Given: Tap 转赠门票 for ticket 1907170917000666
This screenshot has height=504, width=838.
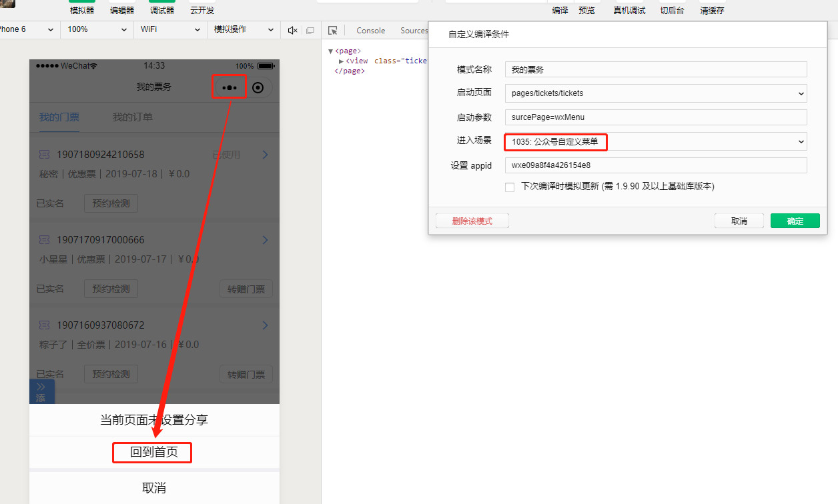Looking at the screenshot, I should pyautogui.click(x=246, y=289).
